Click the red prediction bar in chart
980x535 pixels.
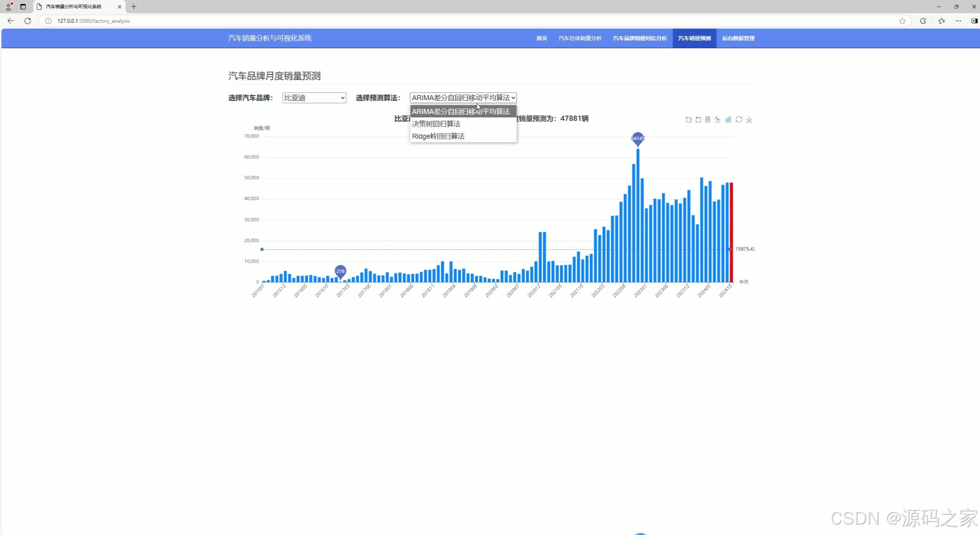tap(732, 232)
